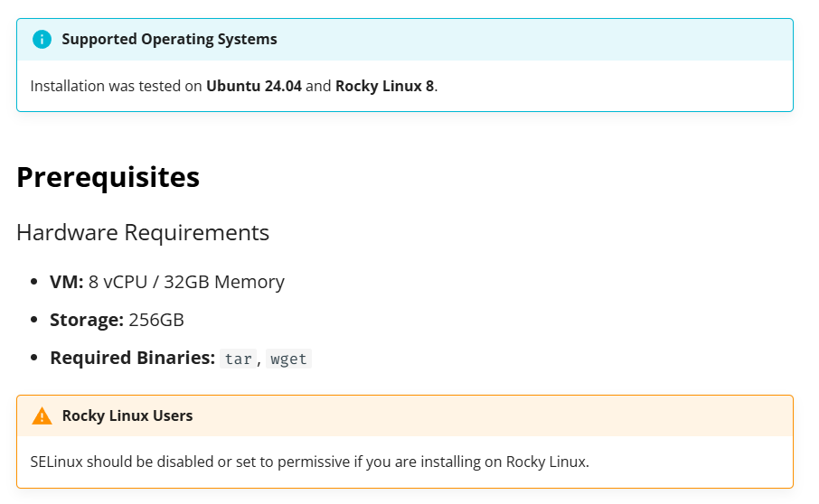The height and width of the screenshot is (504, 819).
Task: Click the bullet point beside Required Binaries
Action: [x=33, y=358]
